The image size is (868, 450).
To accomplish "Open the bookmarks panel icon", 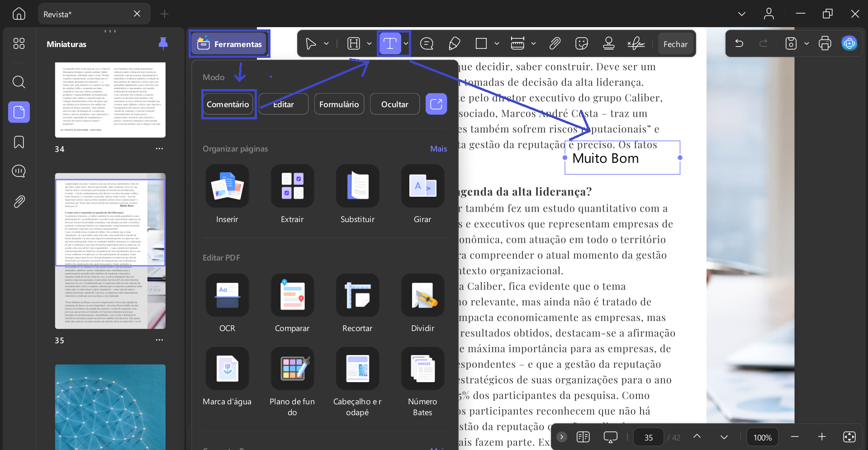I will coord(19,142).
